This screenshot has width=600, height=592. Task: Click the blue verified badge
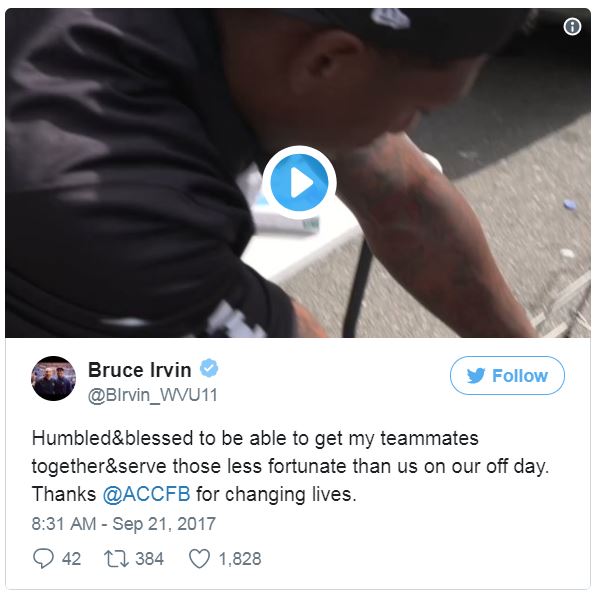(209, 368)
